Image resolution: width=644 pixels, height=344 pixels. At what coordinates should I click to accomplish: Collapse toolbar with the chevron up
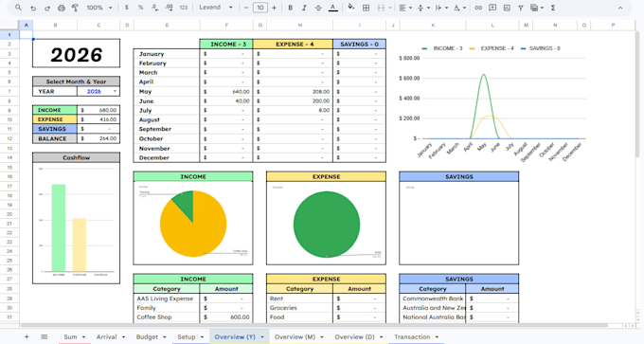pos(620,8)
